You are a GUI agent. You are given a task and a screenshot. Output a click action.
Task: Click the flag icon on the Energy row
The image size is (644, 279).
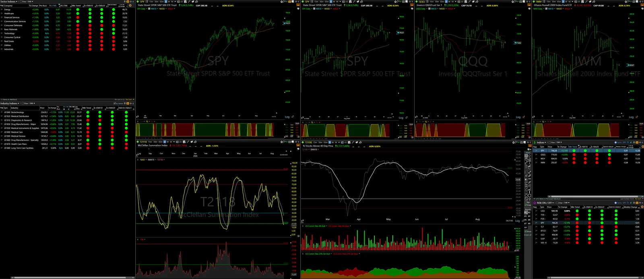(x=2, y=9)
